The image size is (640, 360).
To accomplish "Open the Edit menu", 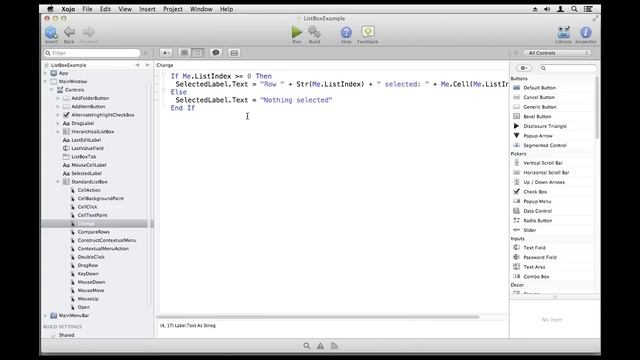I will [105, 9].
